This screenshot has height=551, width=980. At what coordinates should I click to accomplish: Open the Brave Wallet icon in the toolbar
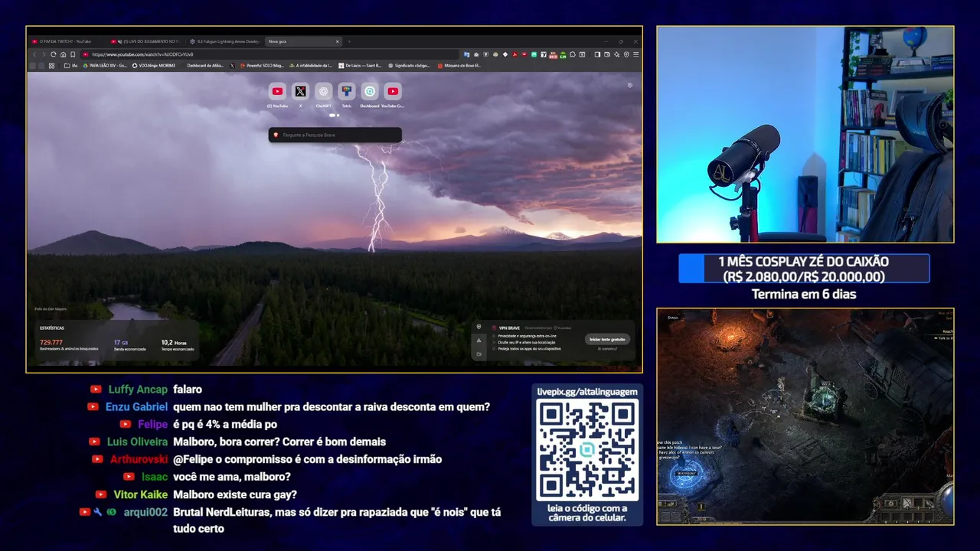607,54
